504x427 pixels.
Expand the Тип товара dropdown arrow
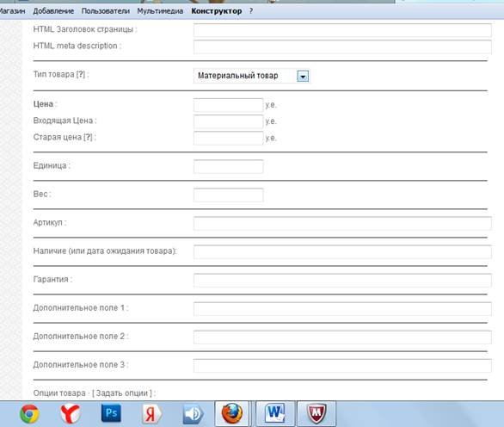tap(303, 77)
